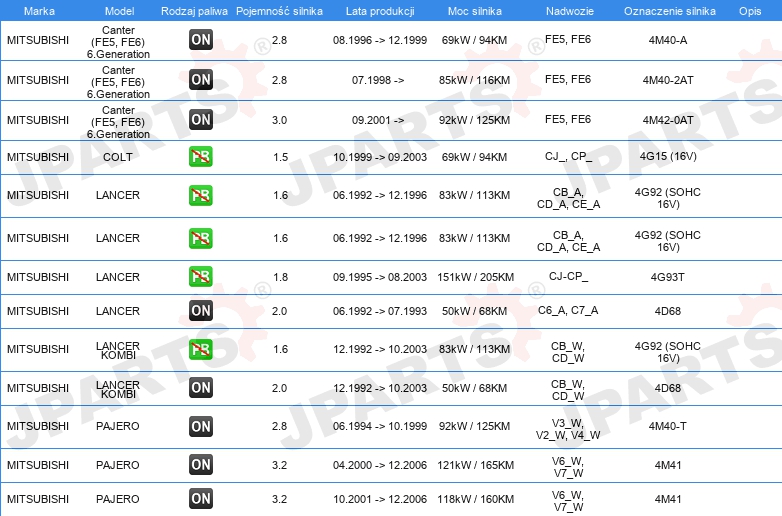Click the ON icon in PAJERO 118kW row

pos(201,499)
